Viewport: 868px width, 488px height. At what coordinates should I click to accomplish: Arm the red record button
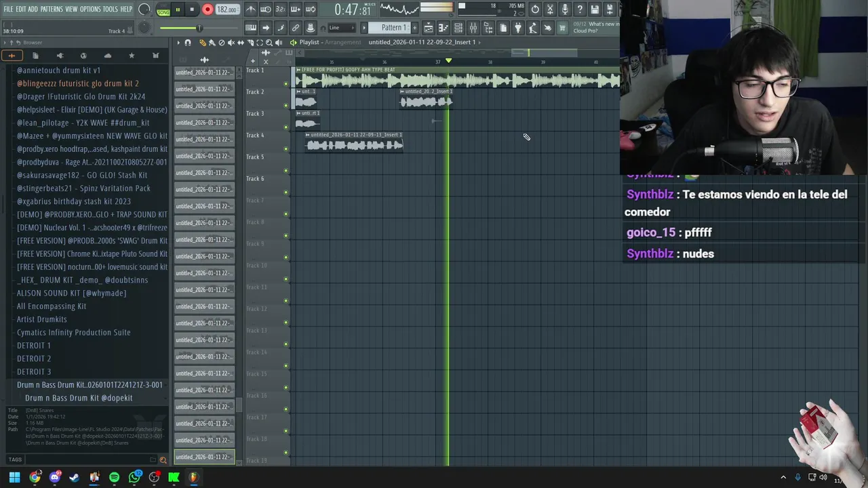(x=208, y=9)
